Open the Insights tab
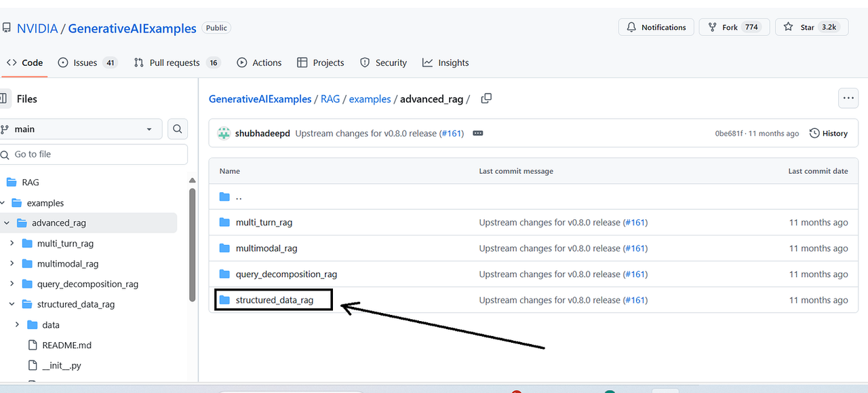 [446, 62]
